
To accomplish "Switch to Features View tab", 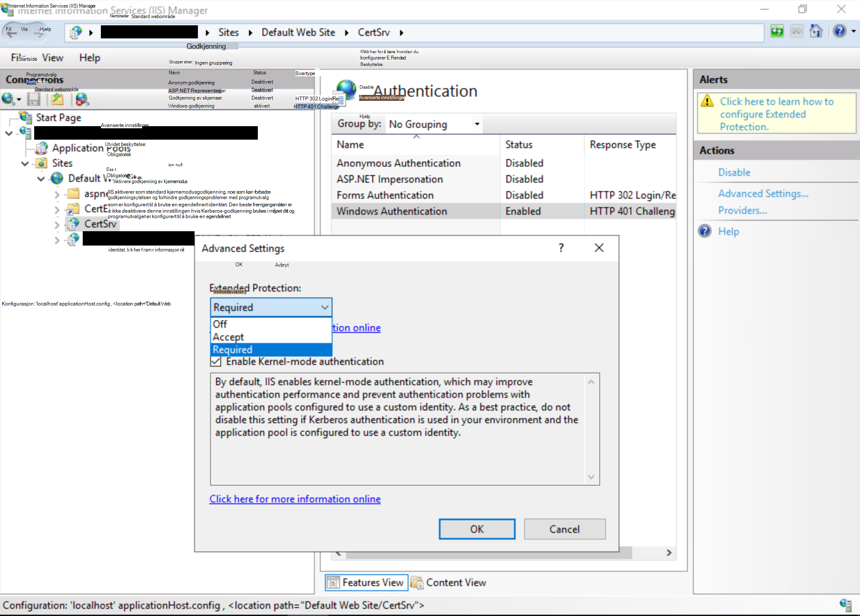I will click(366, 583).
